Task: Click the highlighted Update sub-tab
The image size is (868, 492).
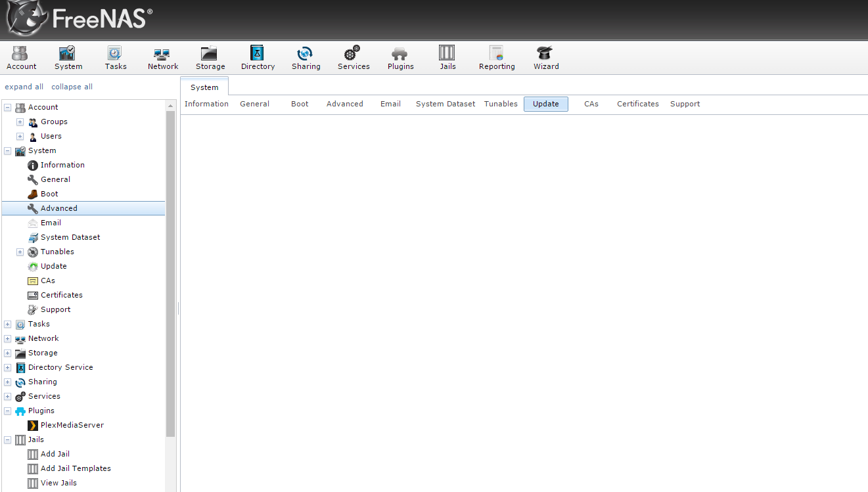Action: click(546, 104)
